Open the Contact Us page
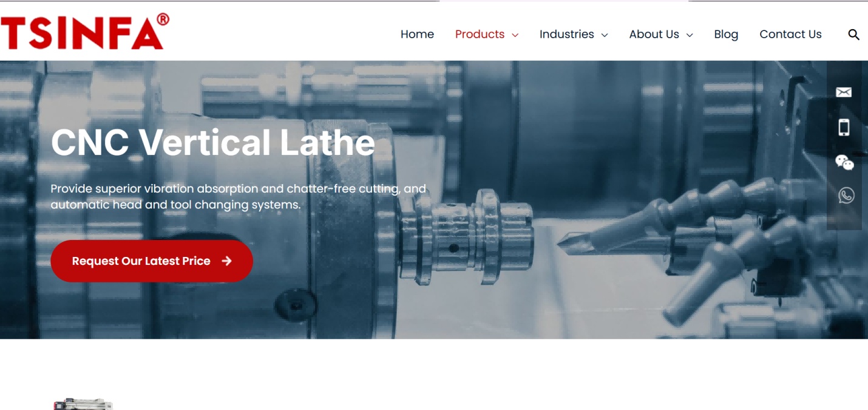 point(790,34)
